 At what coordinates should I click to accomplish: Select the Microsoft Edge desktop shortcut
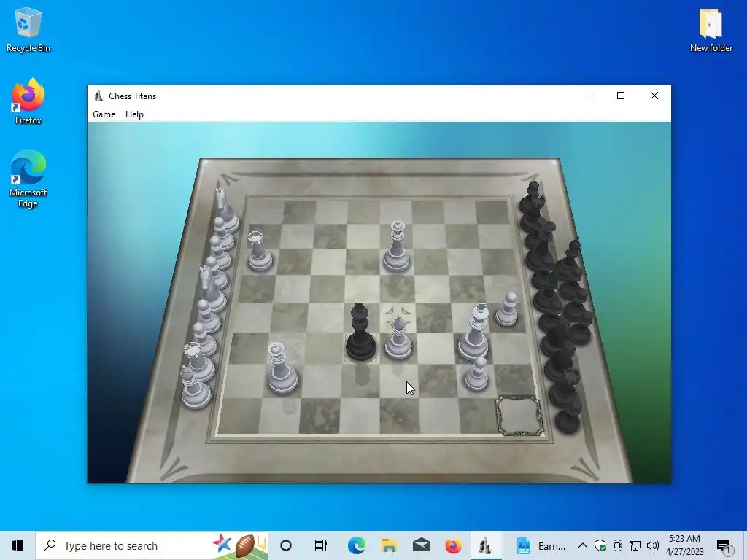[x=28, y=179]
